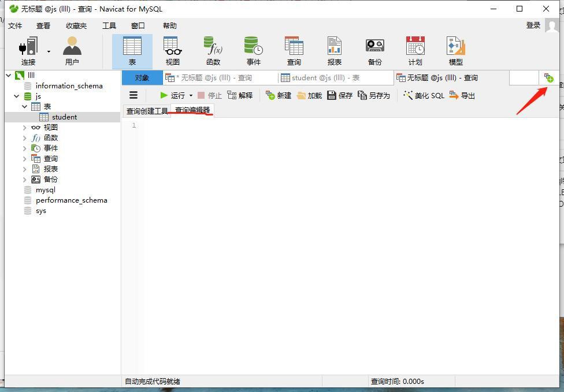This screenshot has width=564, height=392.
Task: Click the user avatar next to 登录
Action: (552, 25)
